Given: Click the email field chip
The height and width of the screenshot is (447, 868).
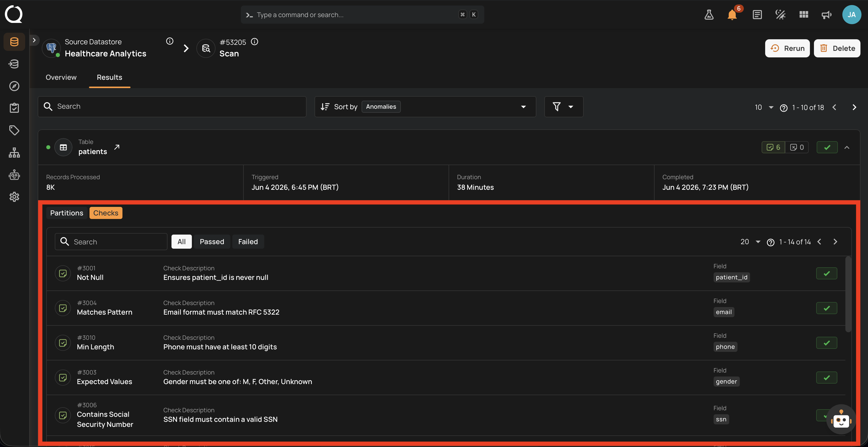Looking at the screenshot, I should tap(724, 312).
